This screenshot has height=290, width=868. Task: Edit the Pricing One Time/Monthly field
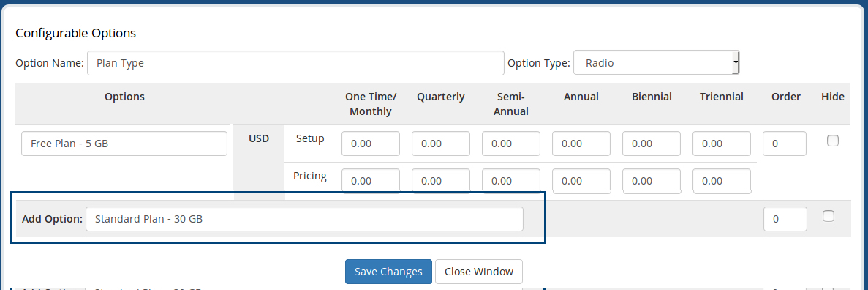point(371,181)
